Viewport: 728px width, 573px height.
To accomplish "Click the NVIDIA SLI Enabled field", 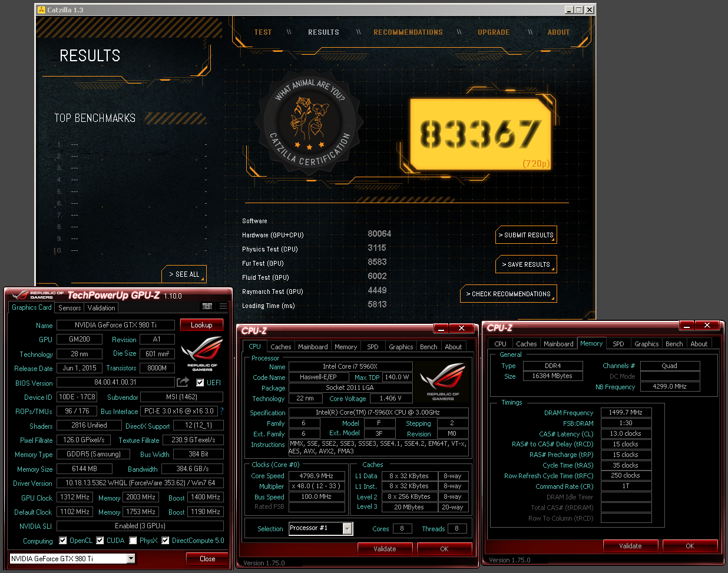I will [x=140, y=526].
